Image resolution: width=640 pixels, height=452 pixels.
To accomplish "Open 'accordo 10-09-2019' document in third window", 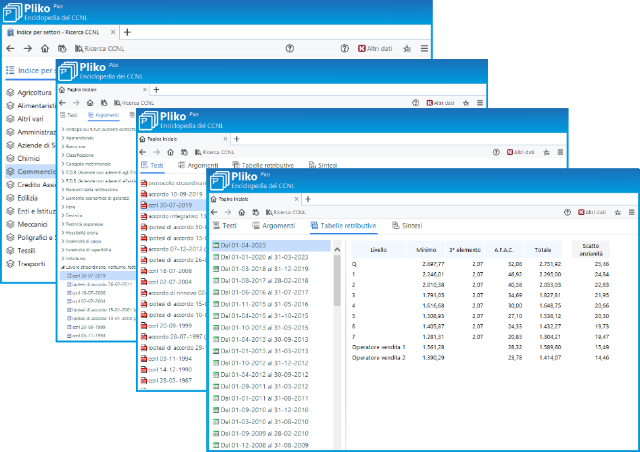I will pos(171,194).
